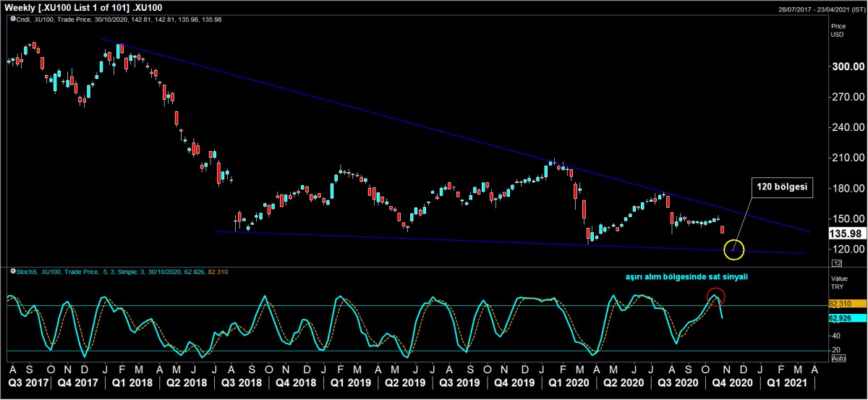This screenshot has height=400, width=868.
Task: Click the '120 bölgesi' annotation box
Action: [782, 188]
